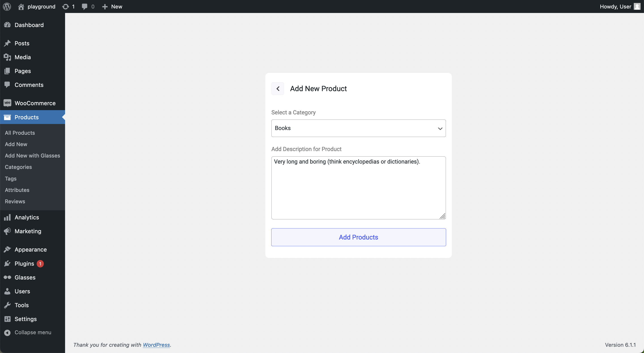Click the Collapse menu label
Screen dimensions: 644x353
(x=33, y=332)
